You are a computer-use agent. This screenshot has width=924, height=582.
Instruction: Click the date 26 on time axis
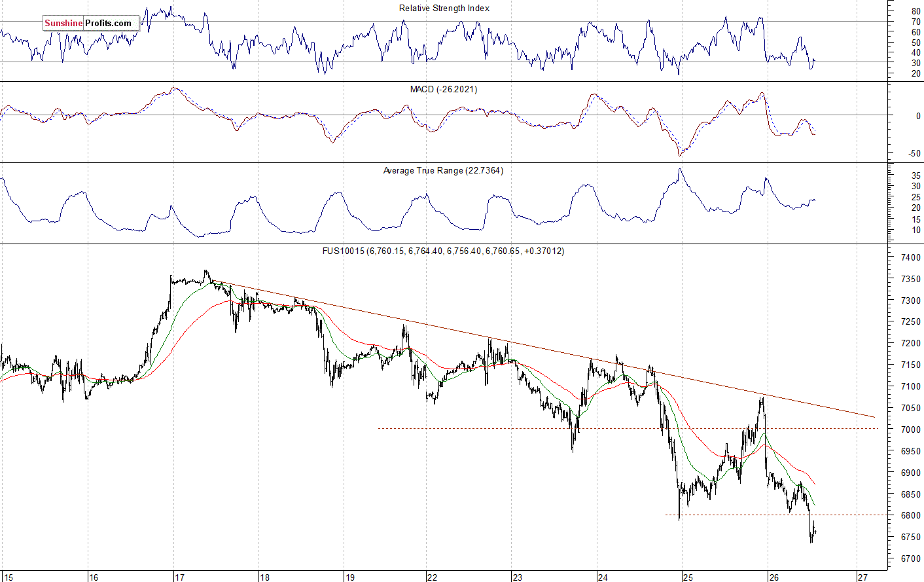click(774, 577)
